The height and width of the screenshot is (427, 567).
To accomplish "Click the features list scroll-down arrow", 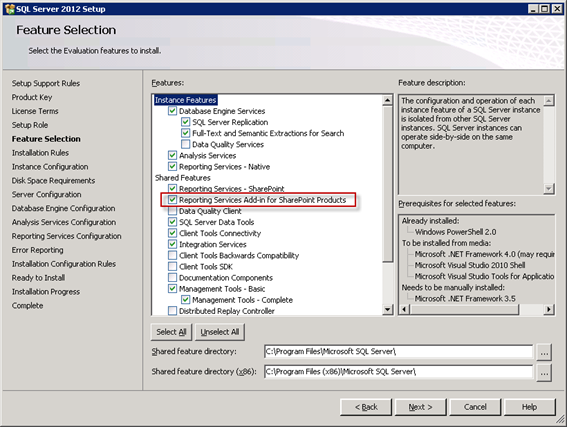I will 387,309.
